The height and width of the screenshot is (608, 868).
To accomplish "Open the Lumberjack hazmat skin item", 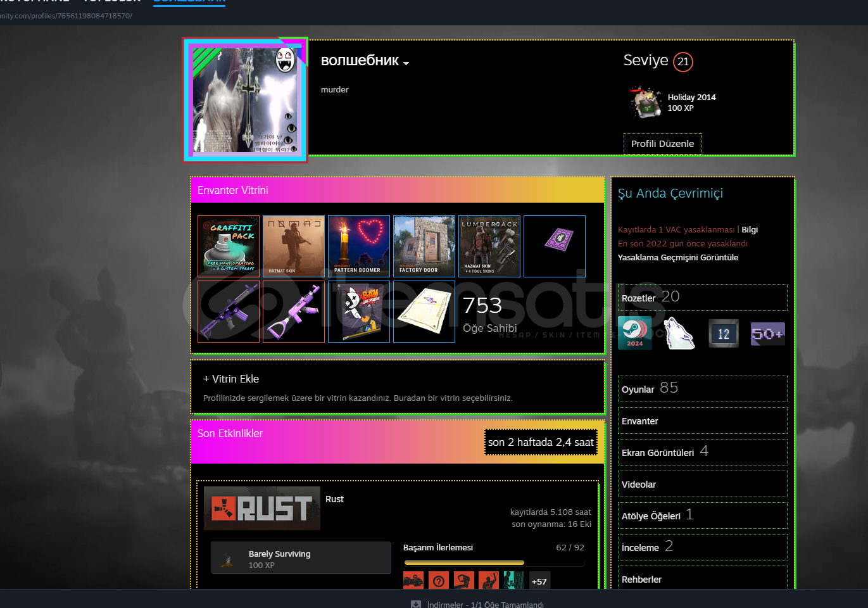I will pos(489,246).
